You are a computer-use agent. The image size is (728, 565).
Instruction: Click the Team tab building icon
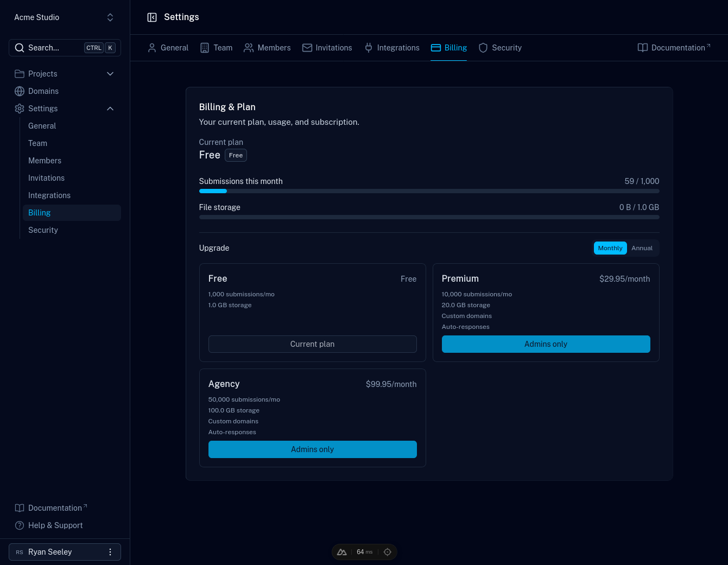coord(205,48)
